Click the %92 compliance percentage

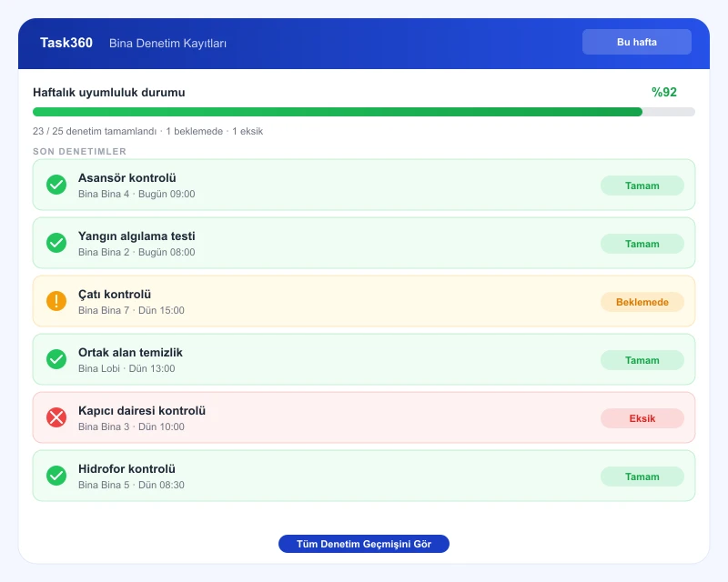[x=664, y=92]
